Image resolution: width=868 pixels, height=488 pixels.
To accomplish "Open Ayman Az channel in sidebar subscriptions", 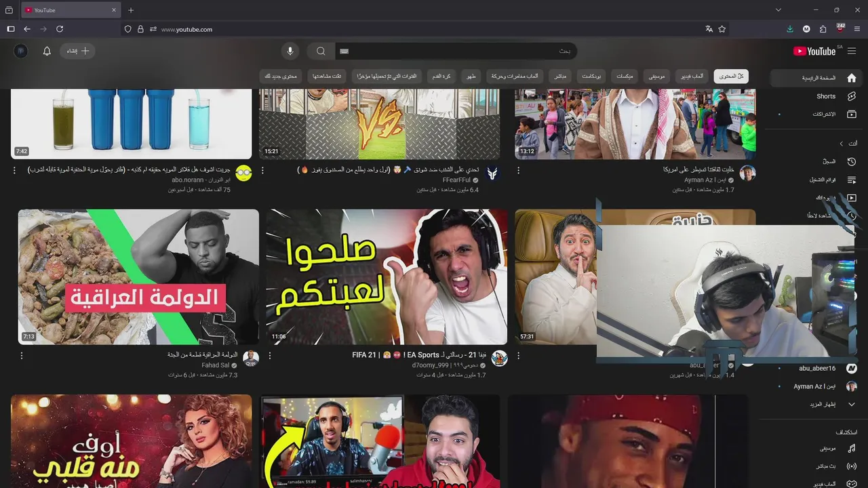I will click(x=817, y=386).
